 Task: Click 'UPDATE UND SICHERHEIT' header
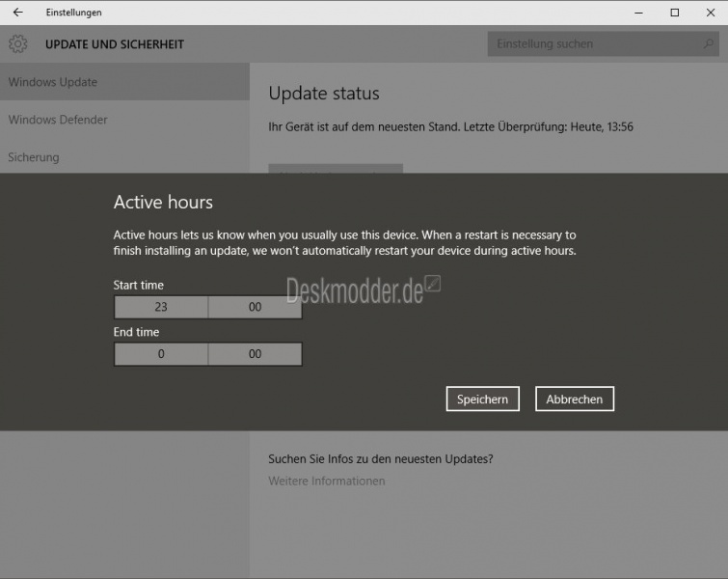pos(115,44)
